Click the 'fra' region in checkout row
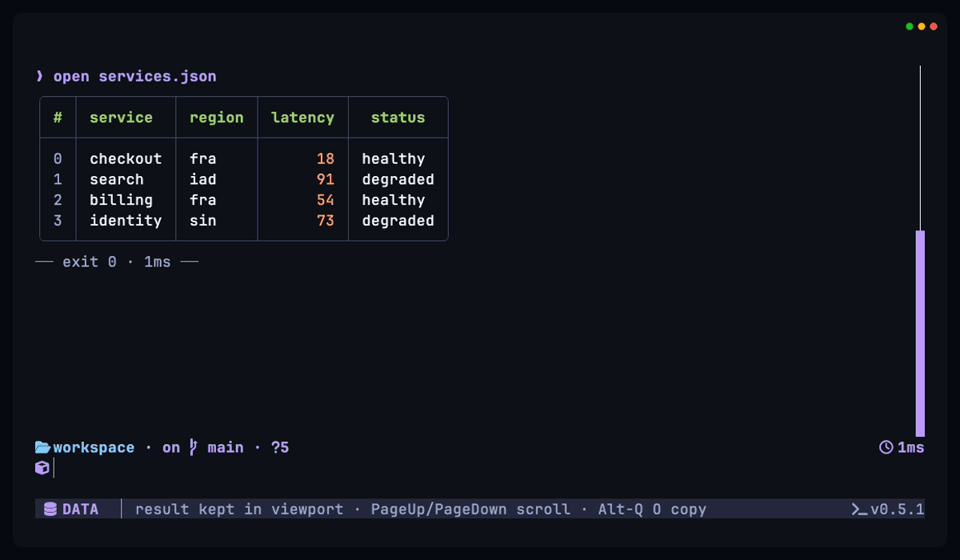The image size is (960, 560). tap(203, 159)
